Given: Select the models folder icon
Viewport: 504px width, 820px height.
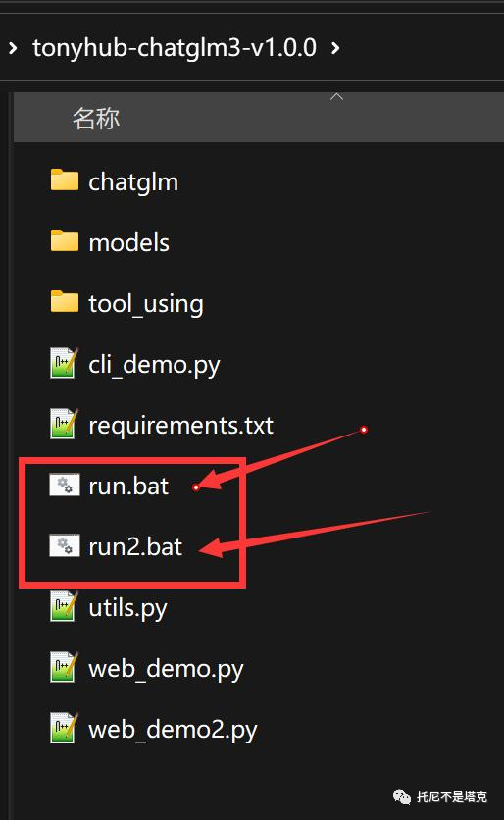Looking at the screenshot, I should 65,240.
